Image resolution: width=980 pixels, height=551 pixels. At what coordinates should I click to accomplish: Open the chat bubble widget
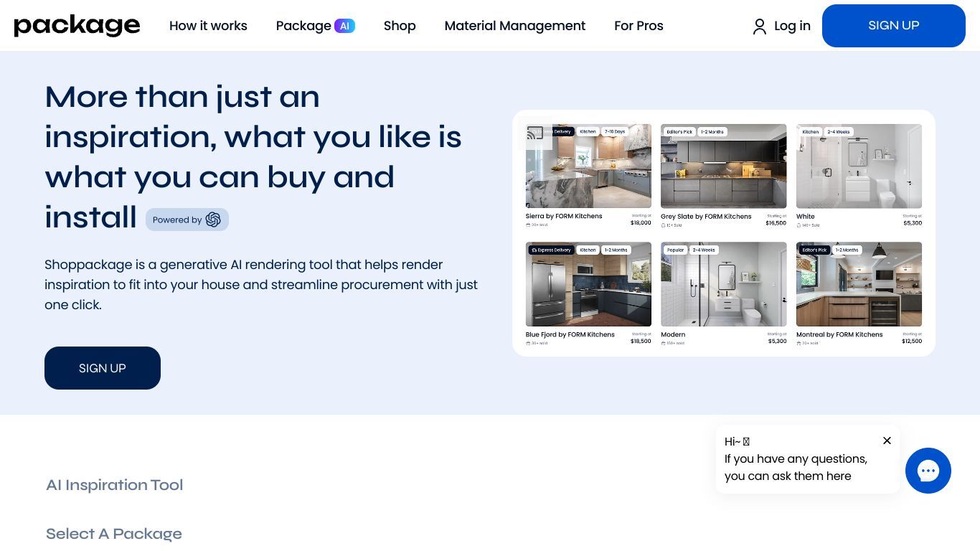point(928,471)
